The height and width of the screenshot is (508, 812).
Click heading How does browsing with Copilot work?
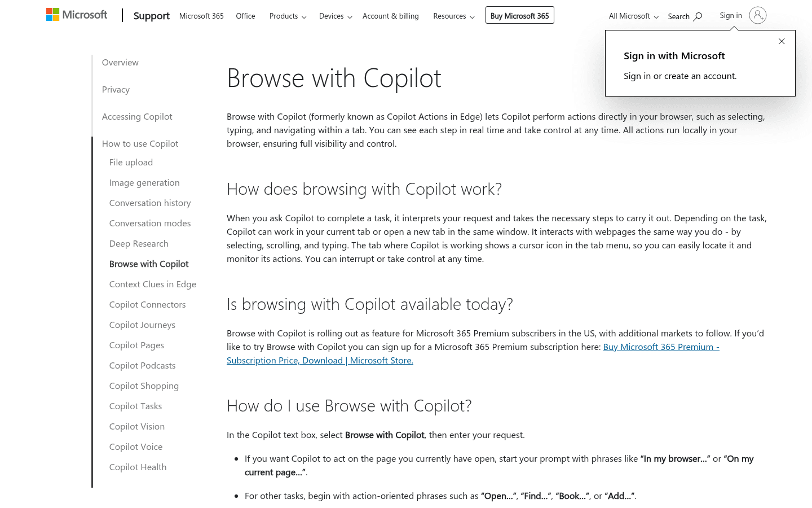[364, 189]
